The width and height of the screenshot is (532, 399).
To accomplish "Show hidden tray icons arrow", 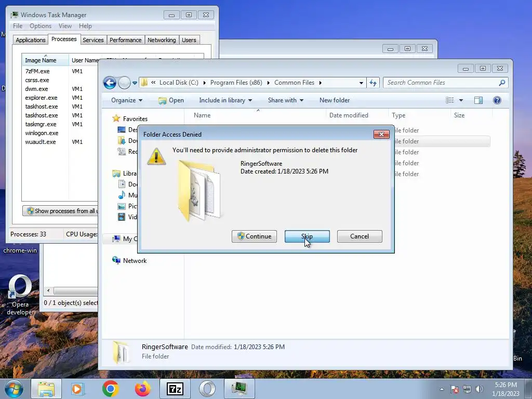I will click(x=442, y=389).
